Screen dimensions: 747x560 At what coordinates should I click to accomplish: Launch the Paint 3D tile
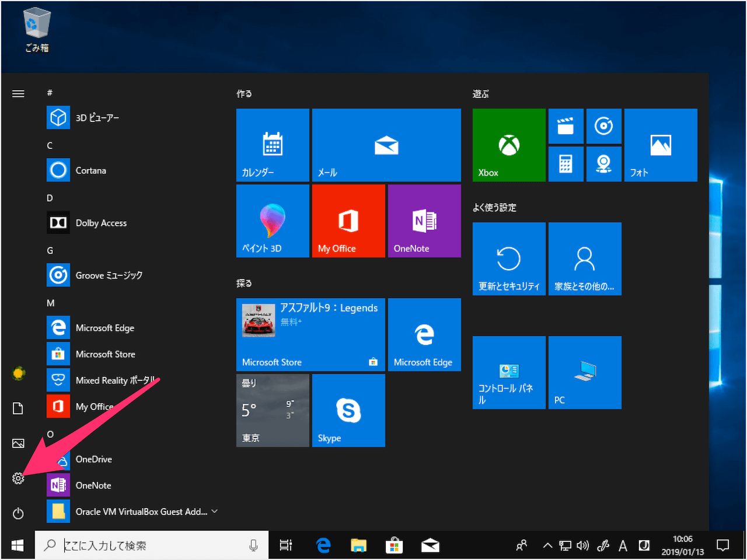point(273,221)
